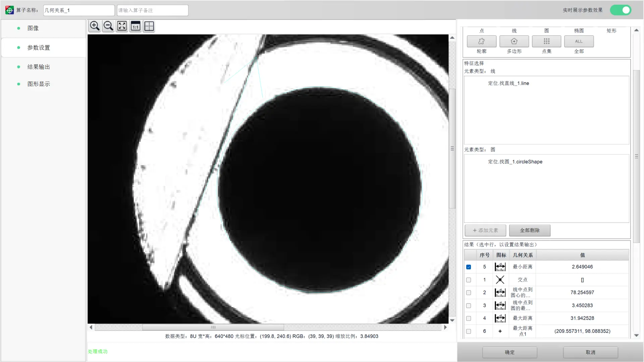Viewport: 644px width, 362px height.
Task: Click the distance icon in row 2
Action: [500, 293]
